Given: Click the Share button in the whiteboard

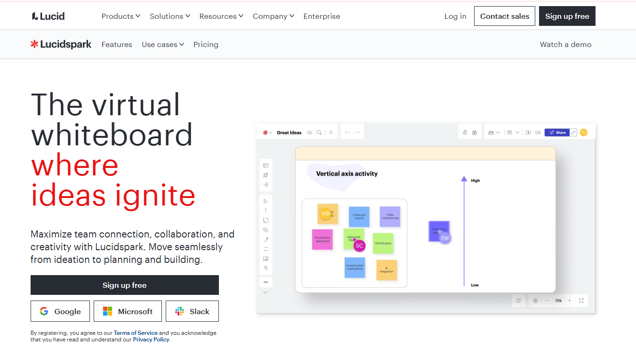Looking at the screenshot, I should click(557, 133).
